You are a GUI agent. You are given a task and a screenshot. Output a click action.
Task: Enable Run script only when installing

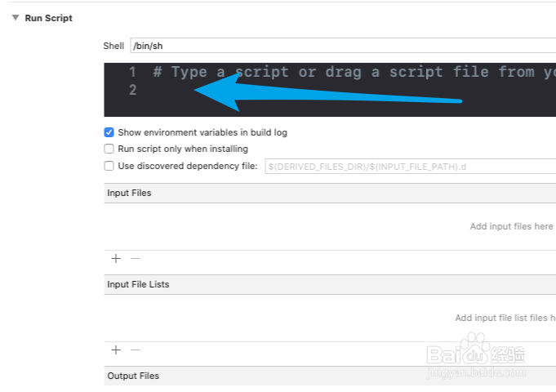[x=109, y=149]
